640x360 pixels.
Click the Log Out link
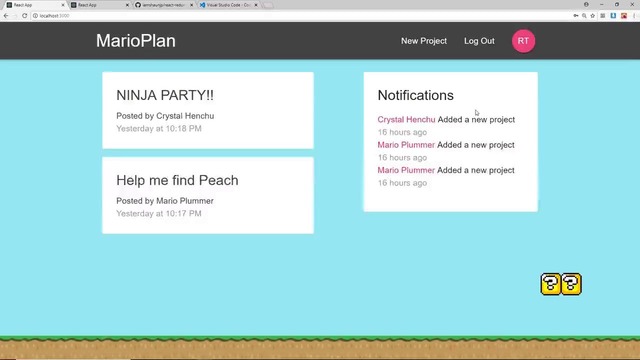(x=479, y=41)
